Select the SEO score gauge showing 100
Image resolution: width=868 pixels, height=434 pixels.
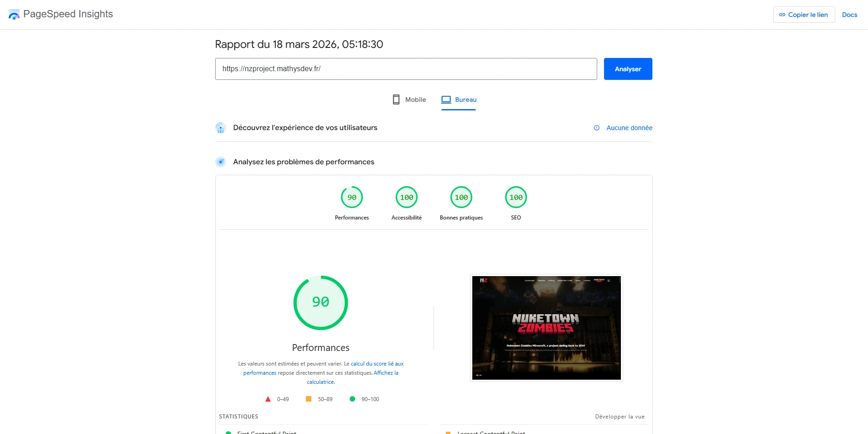click(516, 197)
